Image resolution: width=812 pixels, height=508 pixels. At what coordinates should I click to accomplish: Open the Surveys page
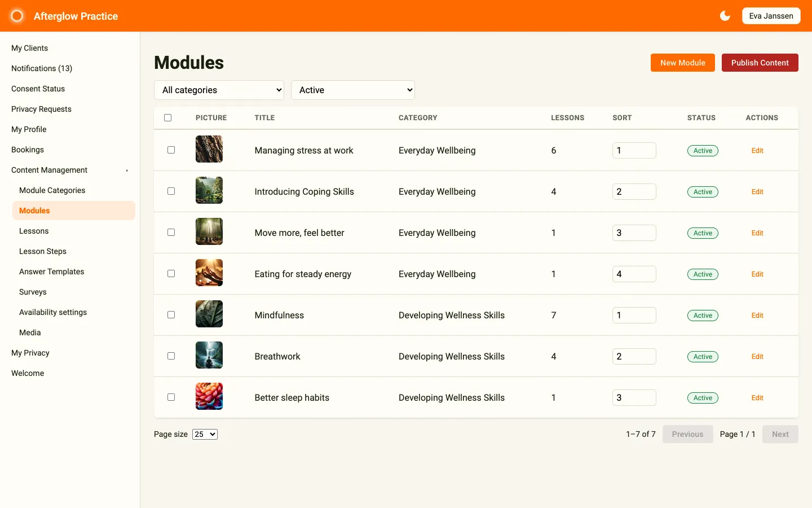[x=33, y=292]
